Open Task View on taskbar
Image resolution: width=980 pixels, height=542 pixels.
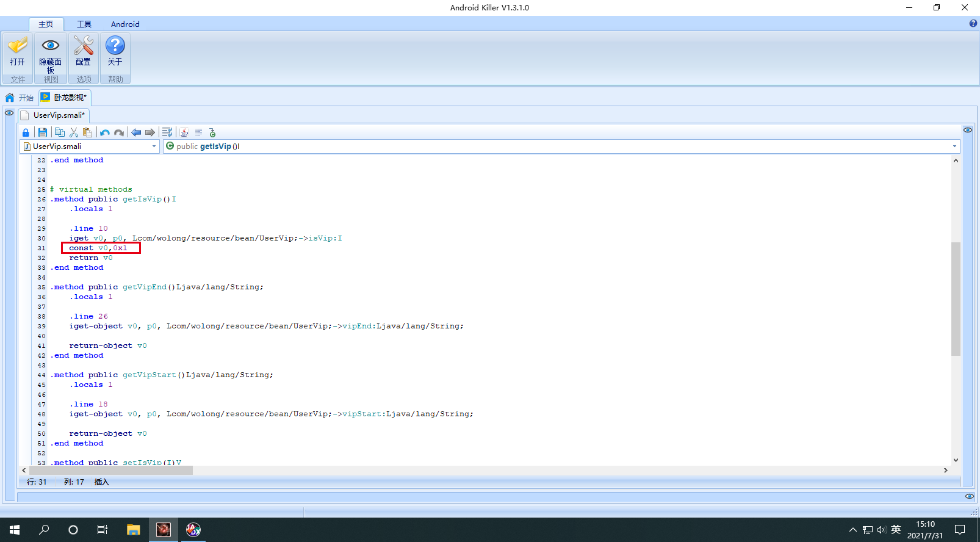point(103,530)
